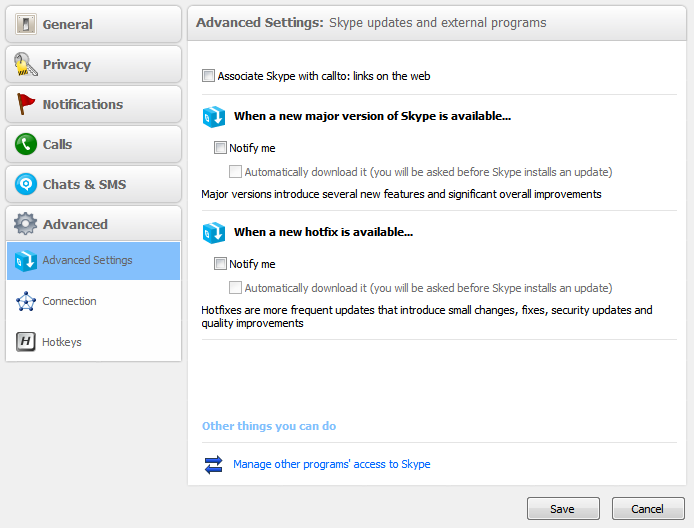This screenshot has width=694, height=528.
Task: Check Notify me for new major version
Action: click(220, 147)
